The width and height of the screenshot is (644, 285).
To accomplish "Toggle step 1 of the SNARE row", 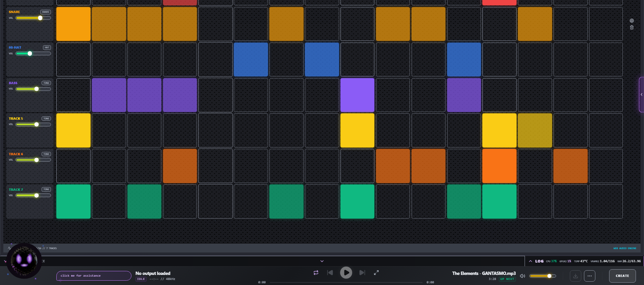I will [x=73, y=24].
